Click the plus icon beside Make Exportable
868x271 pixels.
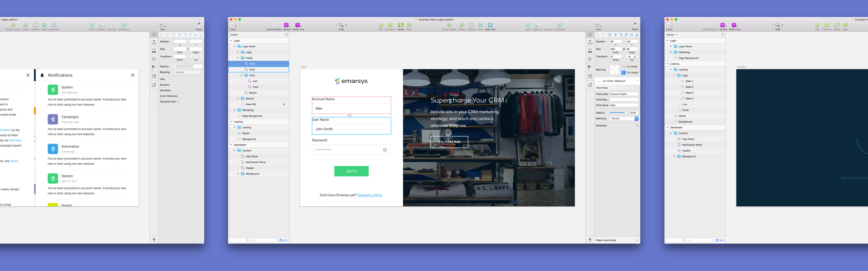pos(637,240)
